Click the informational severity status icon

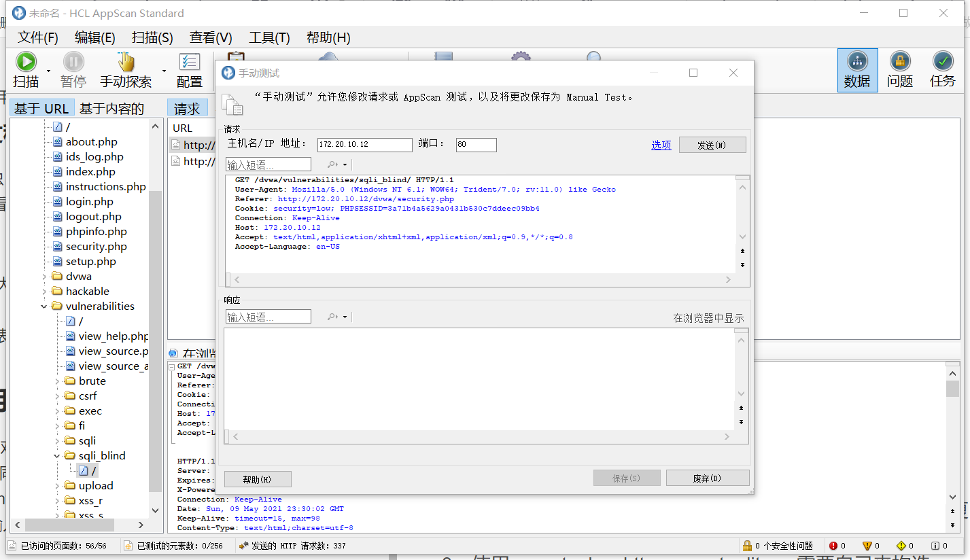tap(935, 546)
